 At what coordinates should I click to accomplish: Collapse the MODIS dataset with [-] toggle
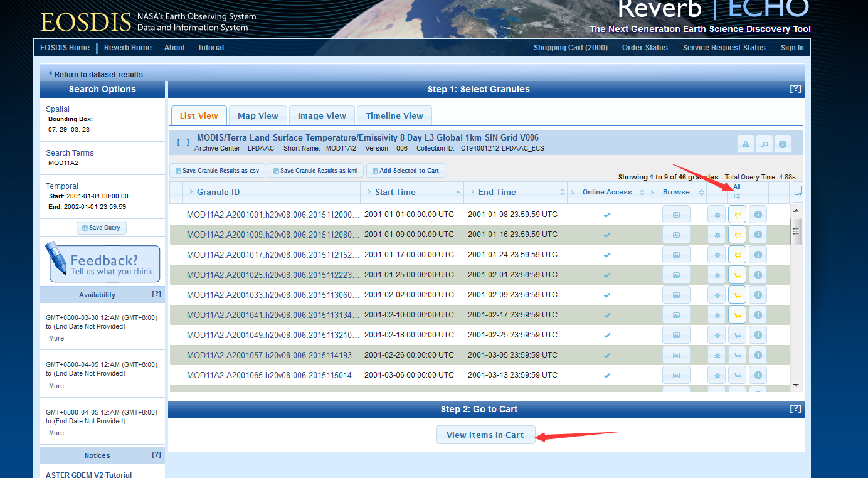[x=183, y=142]
